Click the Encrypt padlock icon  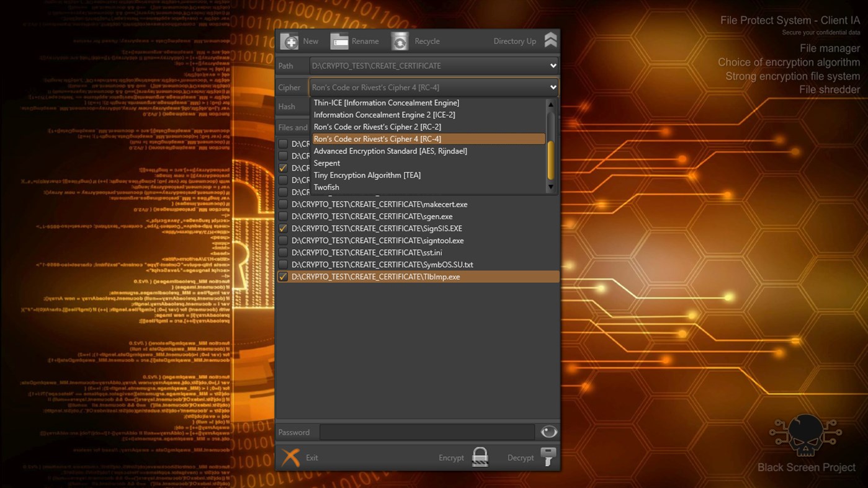480,456
